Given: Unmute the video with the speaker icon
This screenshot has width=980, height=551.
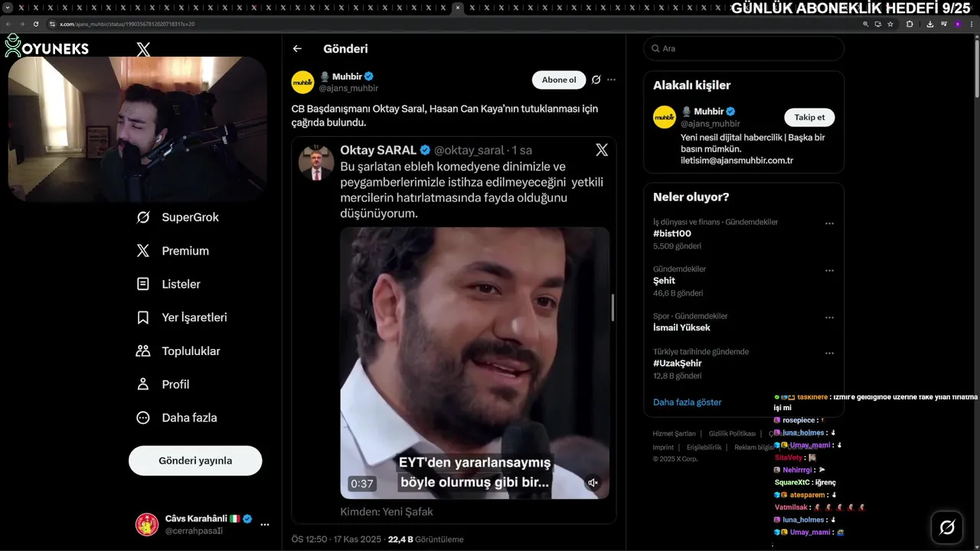Looking at the screenshot, I should coord(593,482).
